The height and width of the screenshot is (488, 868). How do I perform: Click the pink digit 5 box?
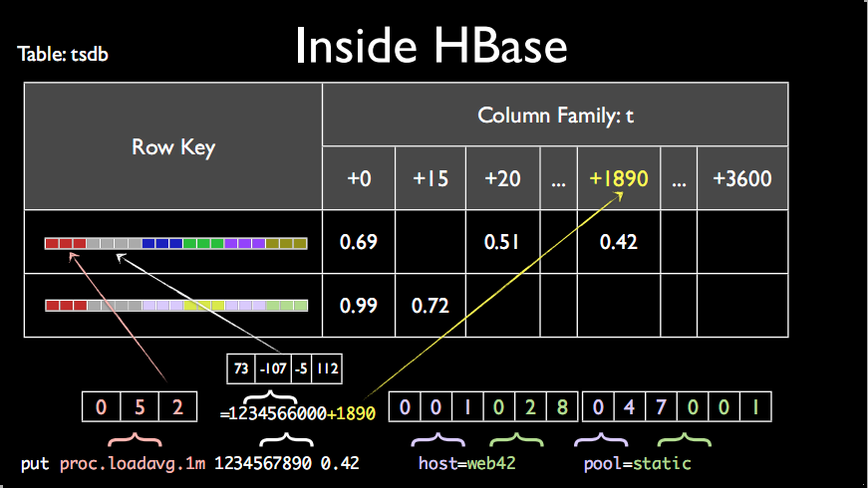coord(140,407)
